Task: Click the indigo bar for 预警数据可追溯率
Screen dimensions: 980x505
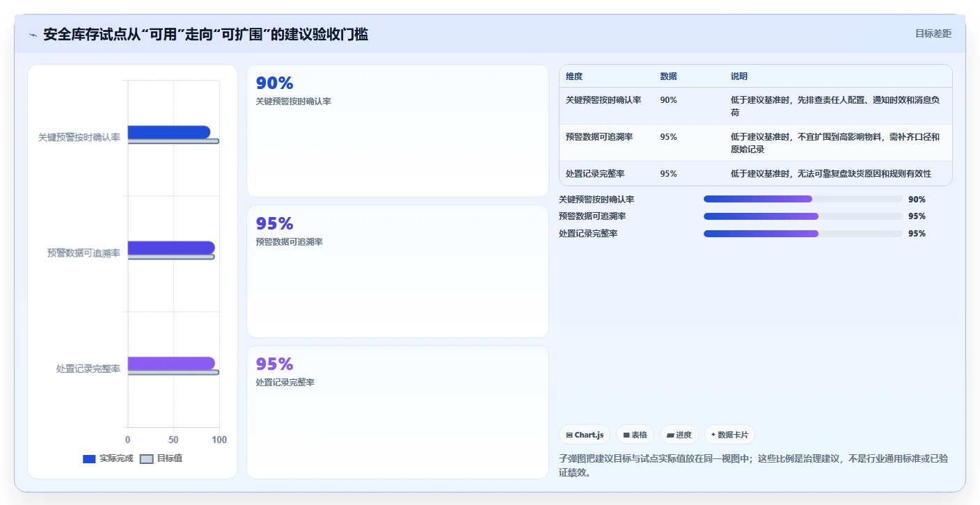Action: pos(171,248)
